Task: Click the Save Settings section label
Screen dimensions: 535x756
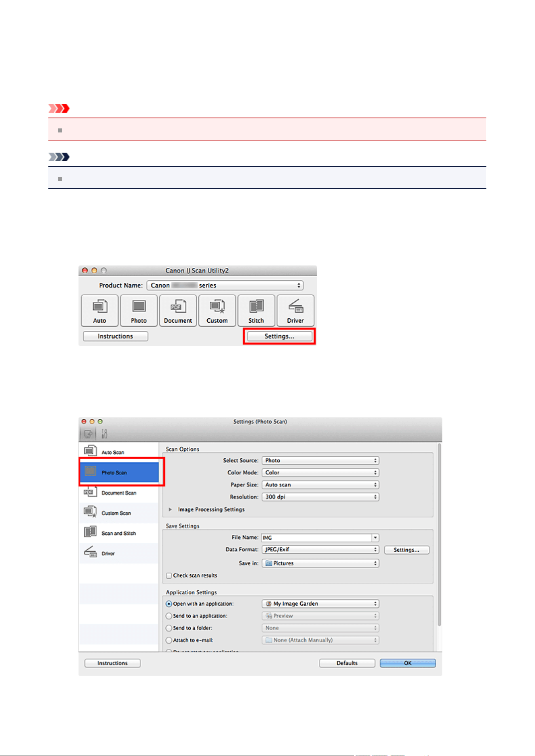Action: click(x=182, y=526)
